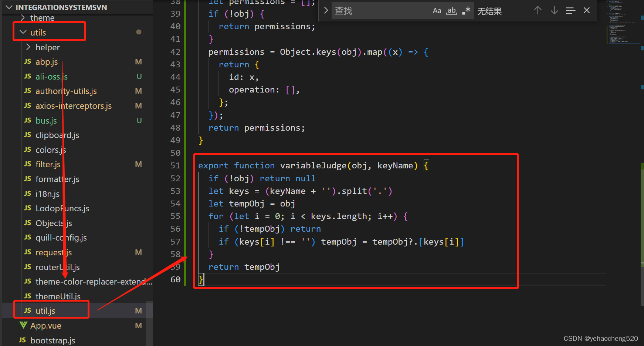Screen dimensions: 644x346
Task: Click the JS icon beside i18n.js
Action: point(28,194)
